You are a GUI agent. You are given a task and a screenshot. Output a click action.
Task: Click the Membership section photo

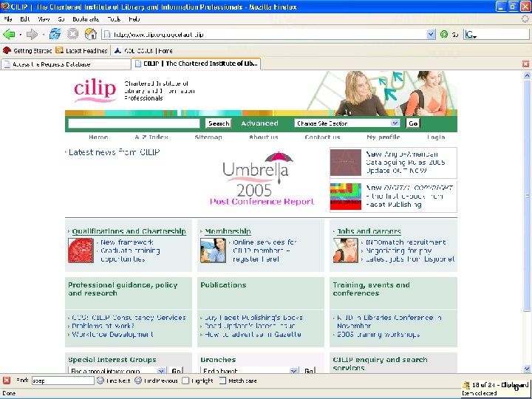[213, 250]
